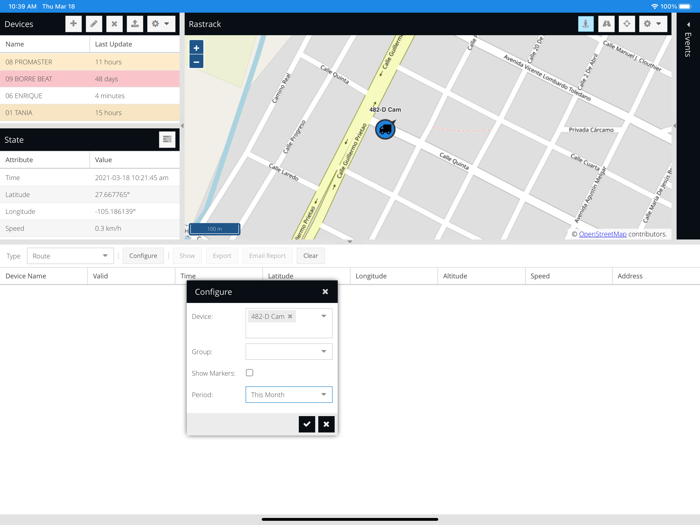
Task: Click the 100 m map scale bar
Action: (x=214, y=229)
